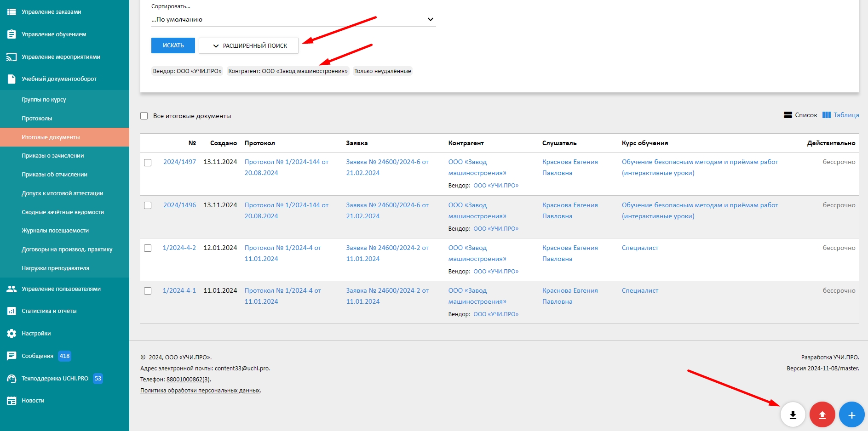The width and height of the screenshot is (868, 431).
Task: Click the 'Действительно' column header
Action: tap(831, 143)
